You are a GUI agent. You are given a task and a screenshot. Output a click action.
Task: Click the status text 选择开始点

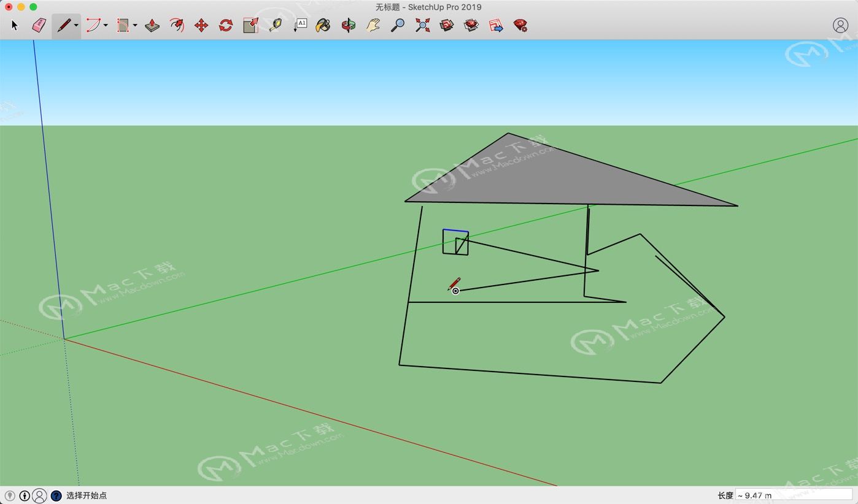[x=87, y=495]
